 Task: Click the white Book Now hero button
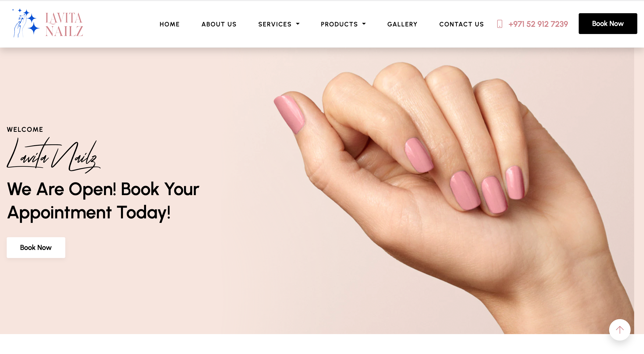[x=36, y=247]
